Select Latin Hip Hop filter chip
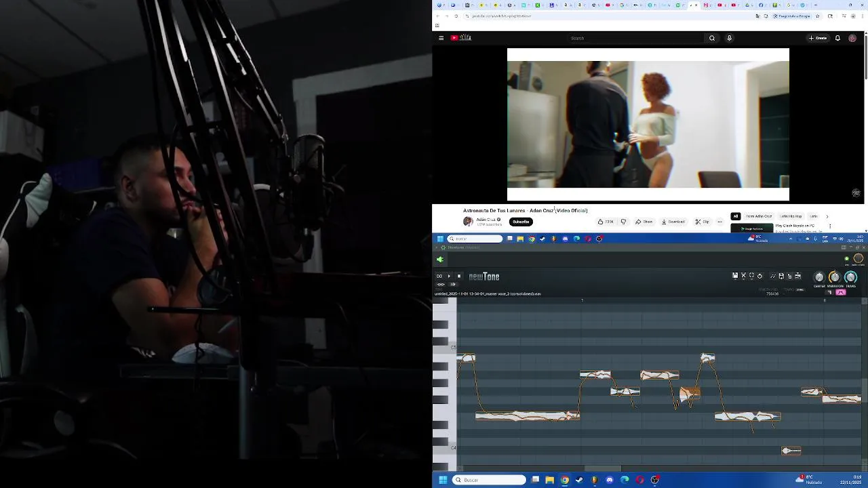Viewport: 868px width, 488px height. point(791,216)
